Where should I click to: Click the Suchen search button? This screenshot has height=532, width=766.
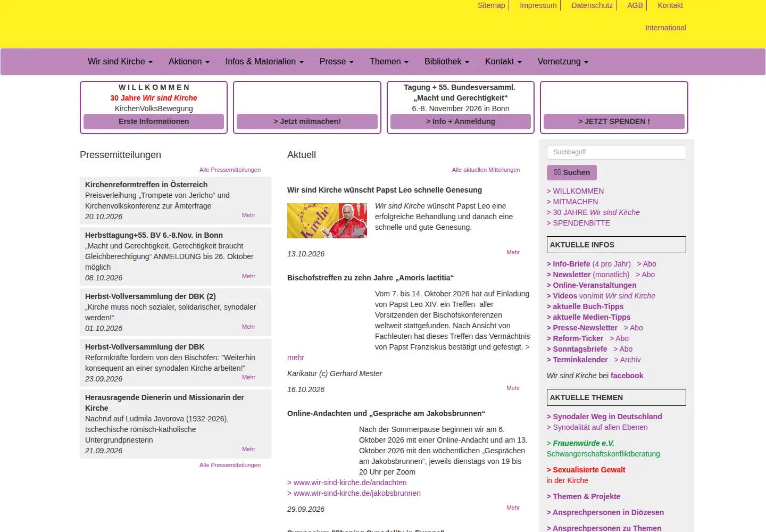(572, 172)
